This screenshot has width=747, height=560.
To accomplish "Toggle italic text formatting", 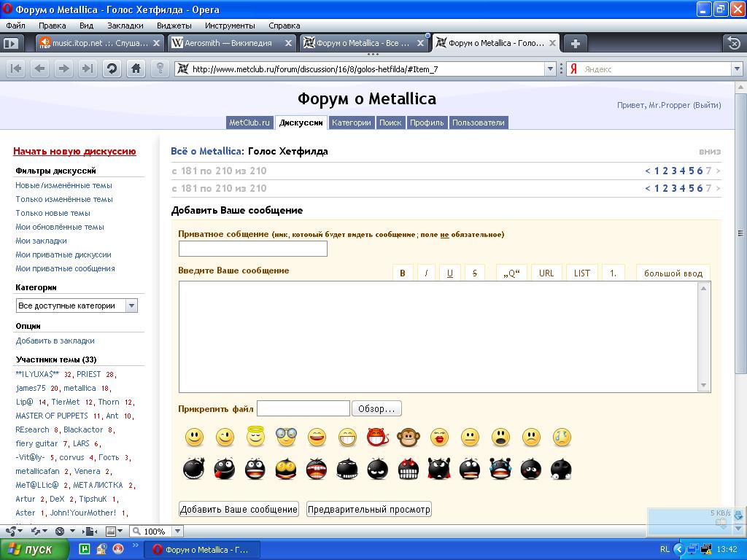I will click(426, 273).
